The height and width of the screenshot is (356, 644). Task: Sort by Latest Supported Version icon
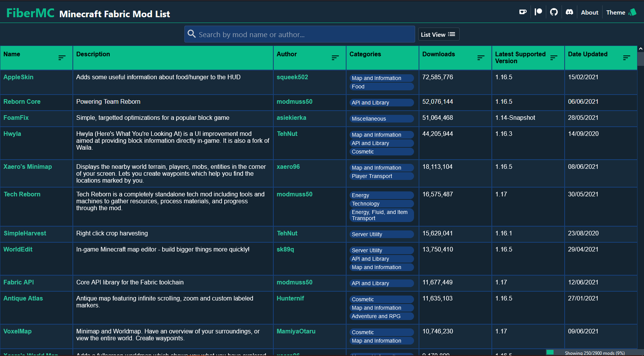coord(554,58)
